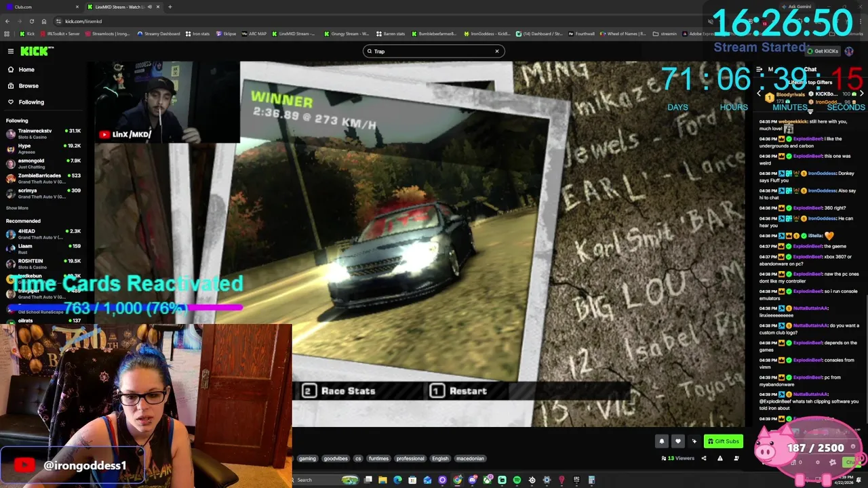Follow the channel with heart button
The width and height of the screenshot is (868, 488).
pos(677,441)
